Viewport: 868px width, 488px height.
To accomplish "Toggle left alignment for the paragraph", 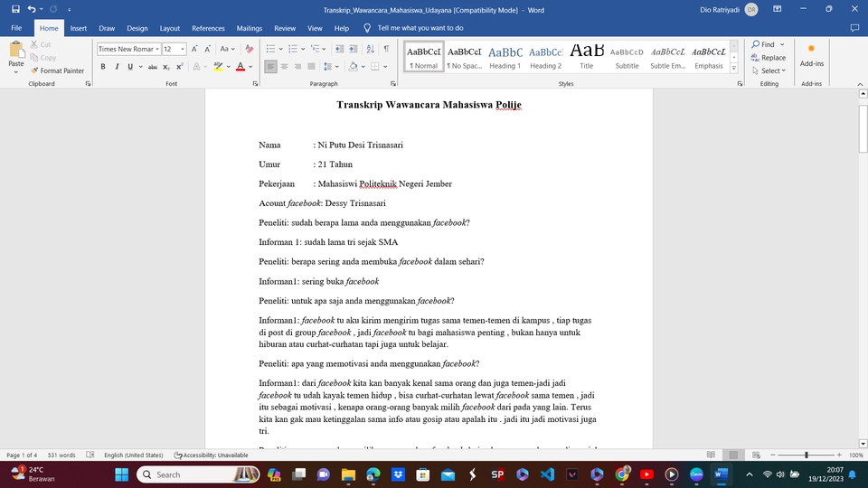I will pos(270,67).
